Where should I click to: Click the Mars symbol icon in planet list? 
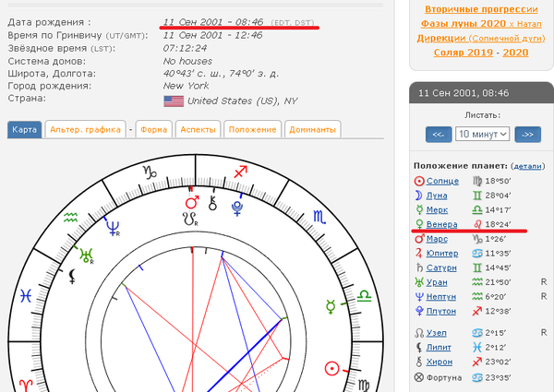click(419, 239)
